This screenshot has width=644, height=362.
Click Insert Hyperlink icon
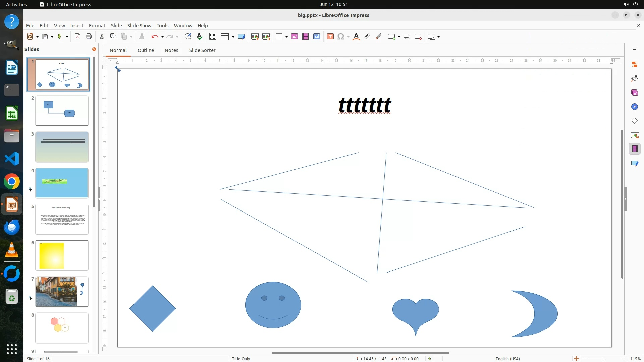(x=367, y=37)
